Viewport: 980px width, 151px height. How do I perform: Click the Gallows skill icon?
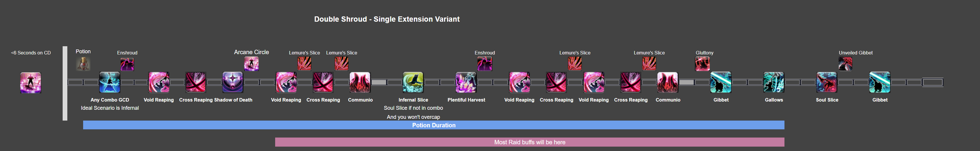[x=774, y=82]
